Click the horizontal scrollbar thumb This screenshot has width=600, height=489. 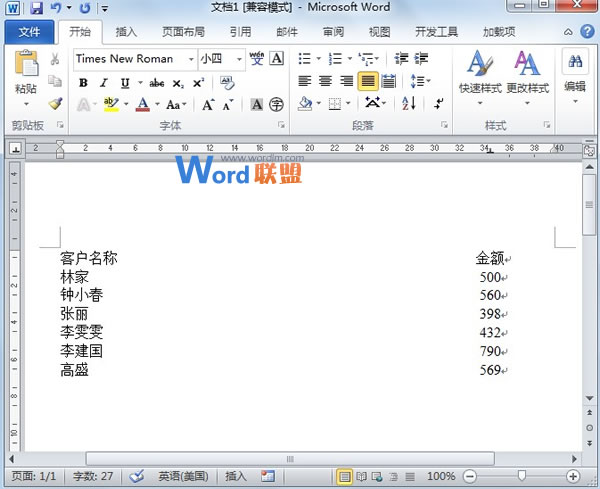(290, 459)
